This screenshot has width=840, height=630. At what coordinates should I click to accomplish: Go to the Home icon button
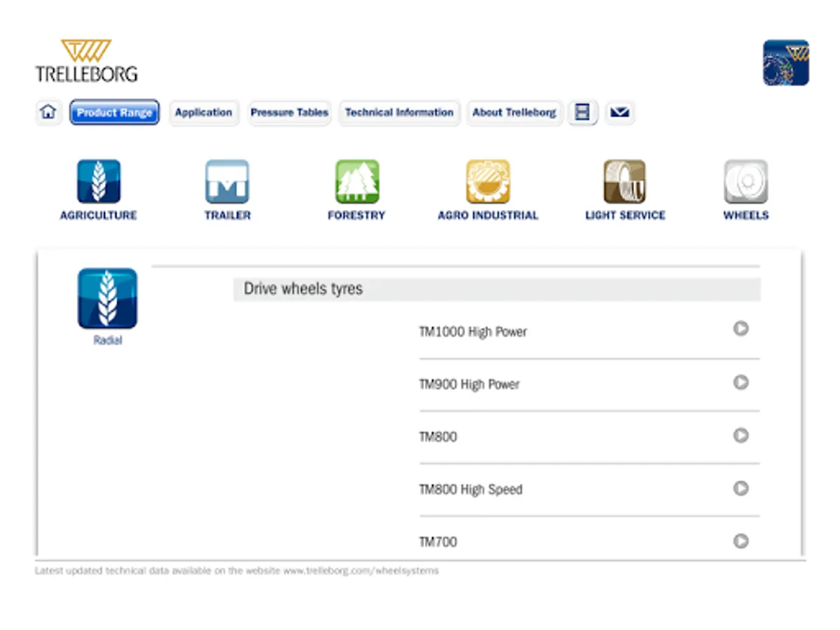[48, 112]
